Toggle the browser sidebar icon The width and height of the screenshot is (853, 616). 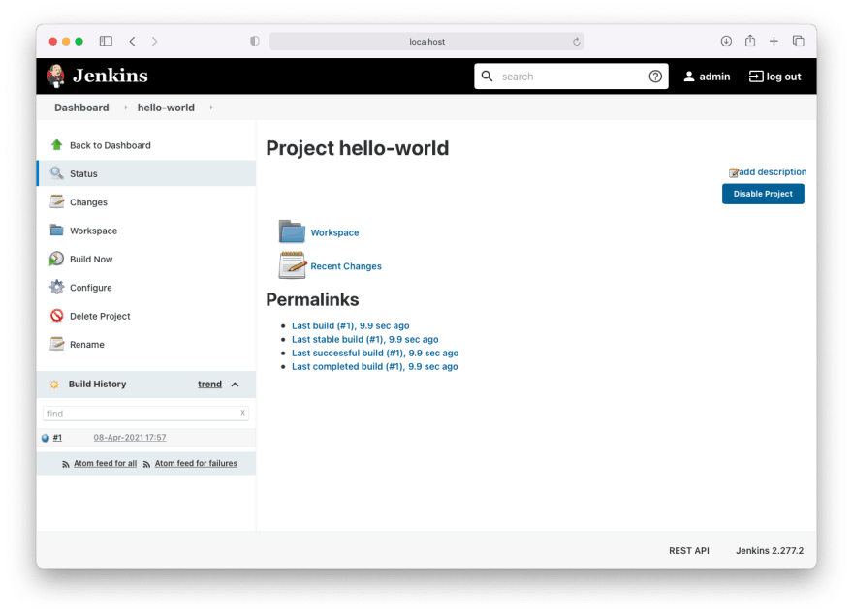[x=106, y=42]
